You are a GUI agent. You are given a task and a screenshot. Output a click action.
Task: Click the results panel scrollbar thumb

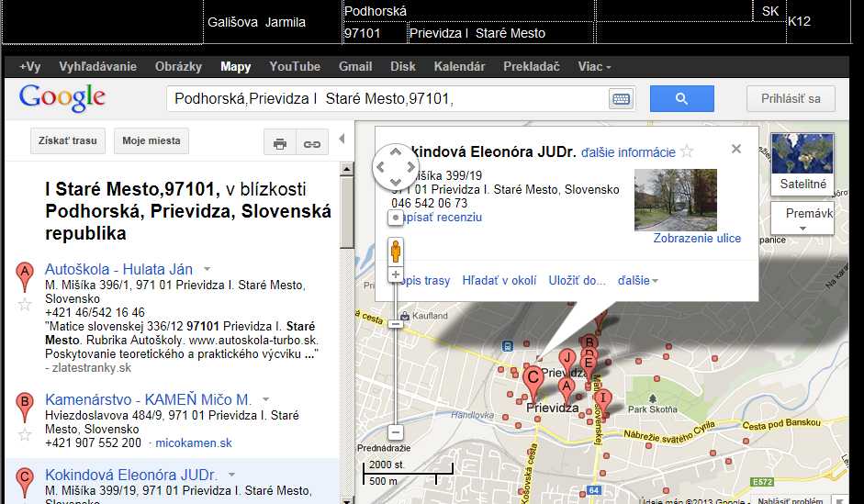click(x=346, y=212)
